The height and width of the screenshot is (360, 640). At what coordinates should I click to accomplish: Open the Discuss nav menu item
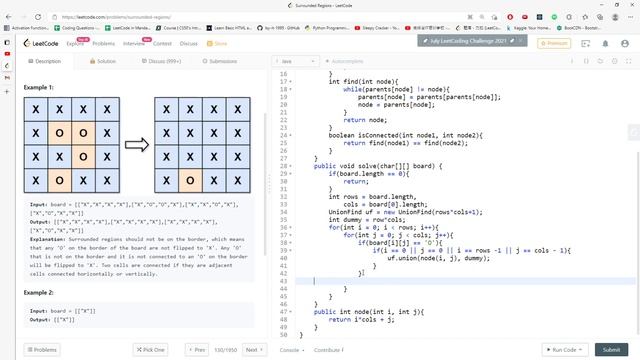pos(189,43)
